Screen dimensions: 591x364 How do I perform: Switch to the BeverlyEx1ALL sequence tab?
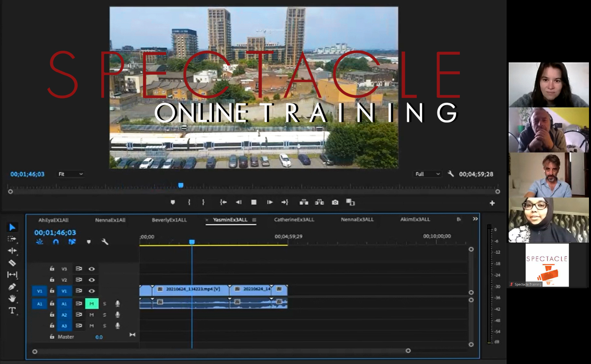click(169, 220)
